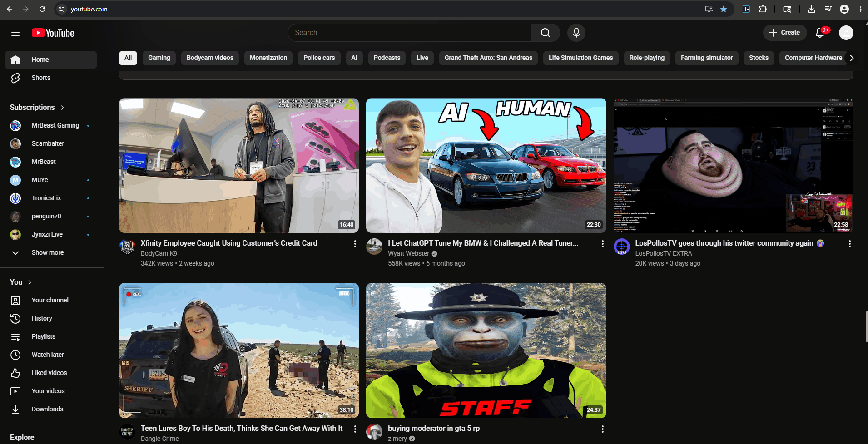Select the Podcasts chip
Image resolution: width=868 pixels, height=444 pixels.
tap(387, 58)
